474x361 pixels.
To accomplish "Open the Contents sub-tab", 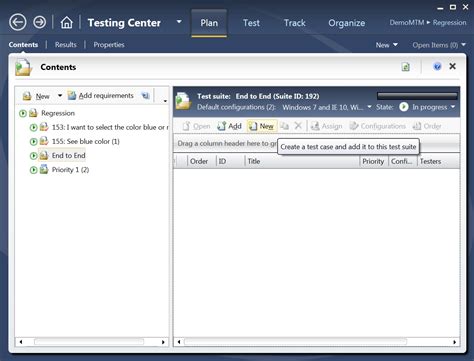I will pos(23,45).
